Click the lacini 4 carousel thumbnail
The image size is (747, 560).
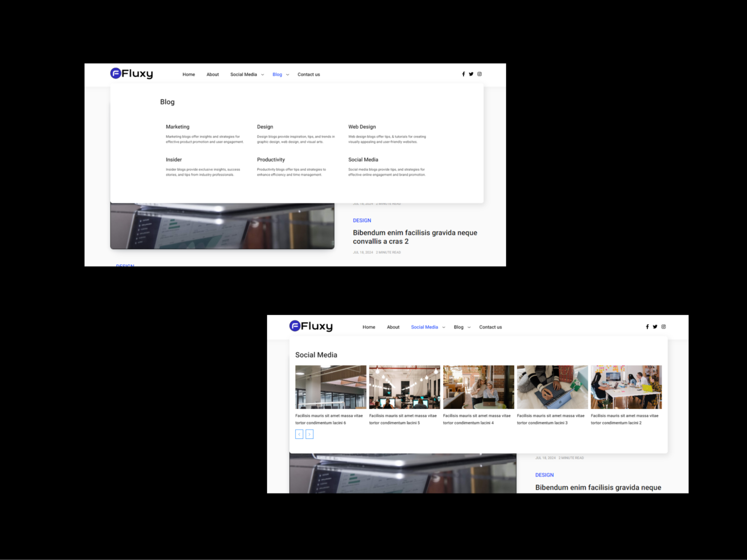point(478,386)
